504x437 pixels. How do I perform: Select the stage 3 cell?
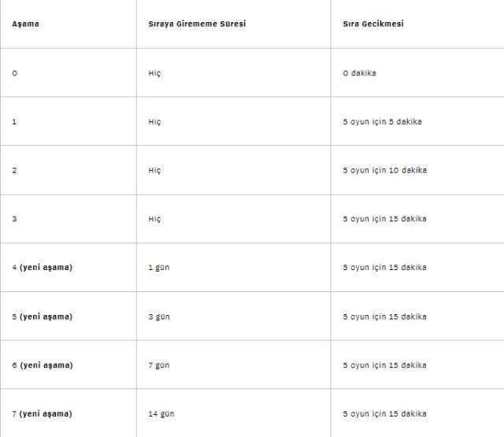14,219
